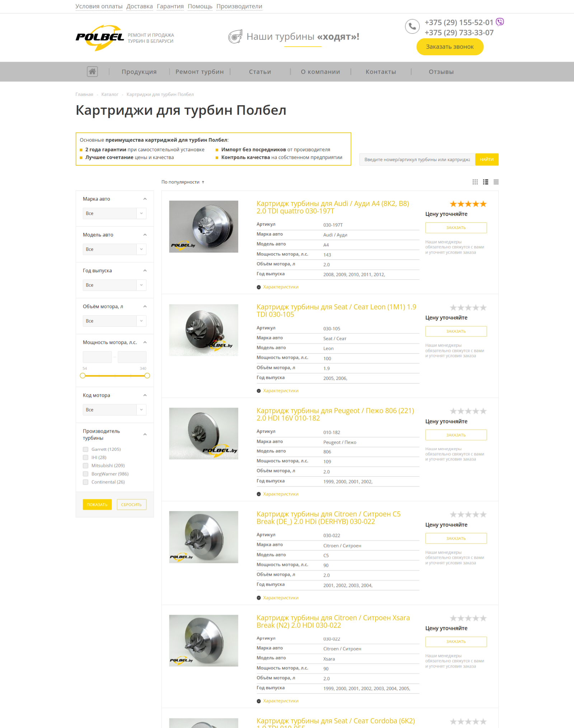The image size is (574, 728).
Task: Open Условия оплаты link
Action: [99, 6]
